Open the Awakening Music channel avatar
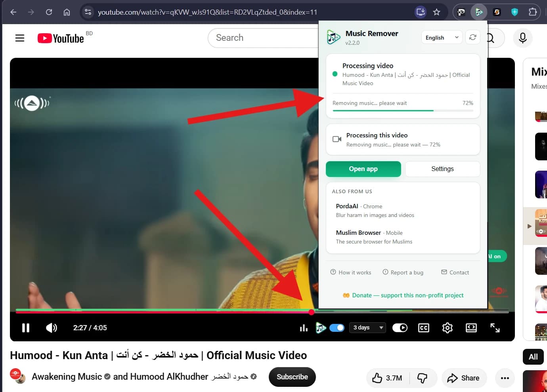Screen dimensions: 547x392 point(17,376)
